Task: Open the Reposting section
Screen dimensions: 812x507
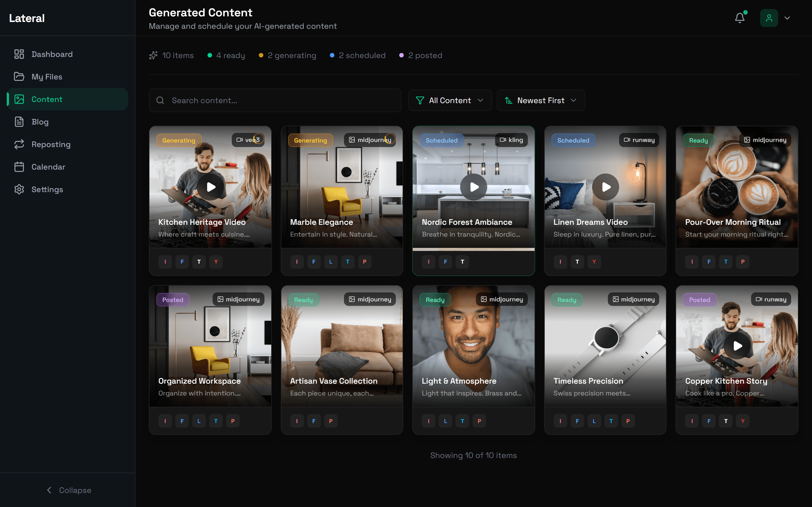Action: tap(51, 144)
